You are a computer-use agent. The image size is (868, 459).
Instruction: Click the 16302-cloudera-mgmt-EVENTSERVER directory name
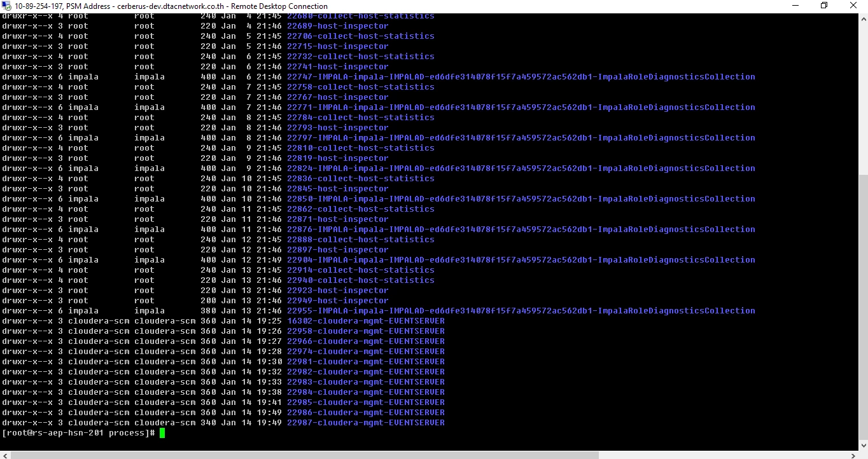366,321
